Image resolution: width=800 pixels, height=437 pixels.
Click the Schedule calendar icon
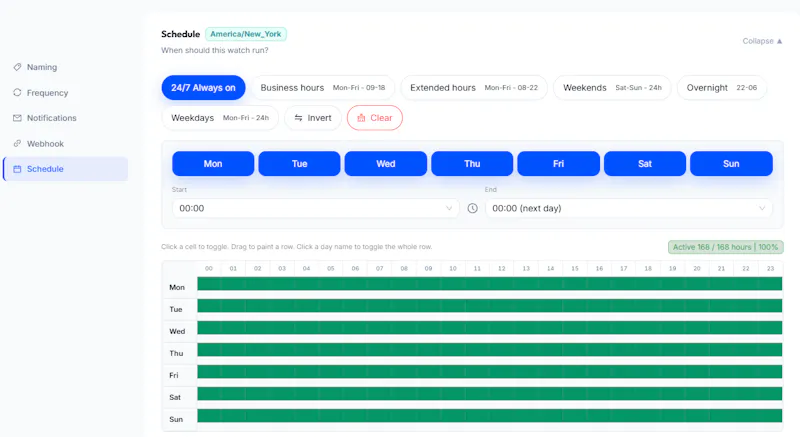[x=17, y=169]
